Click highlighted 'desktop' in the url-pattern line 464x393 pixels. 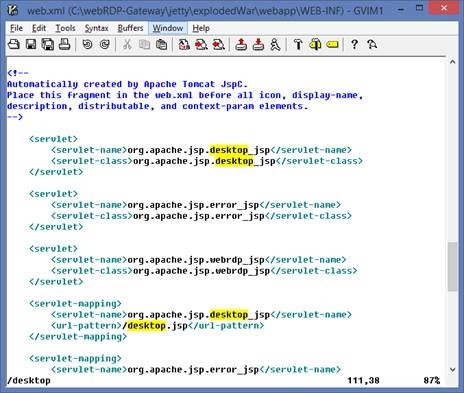[147, 326]
